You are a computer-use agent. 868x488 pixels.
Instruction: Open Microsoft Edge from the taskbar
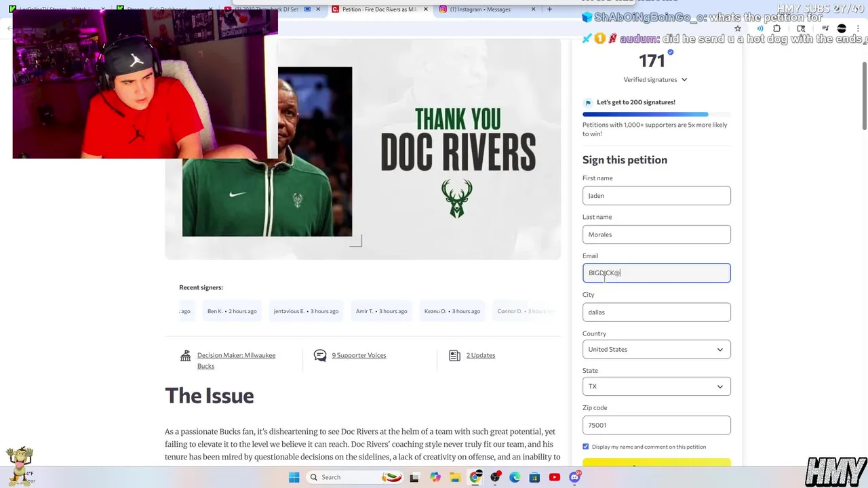[x=515, y=477]
